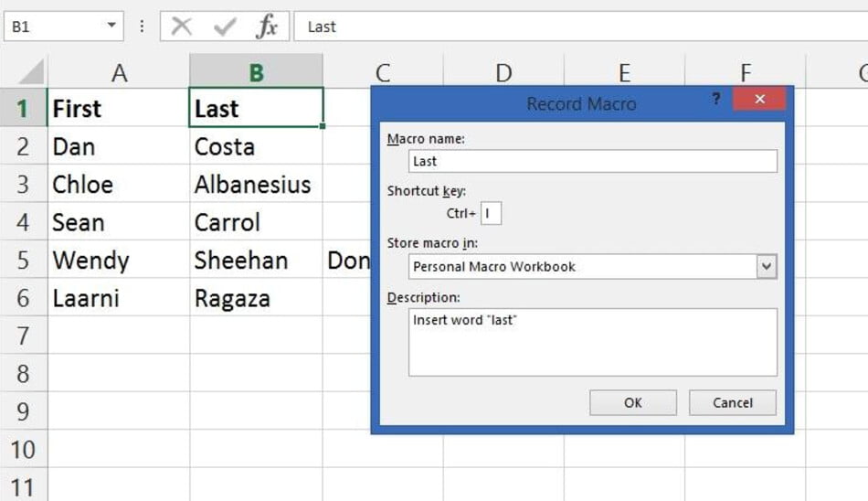Click cell containing Albanesius

coord(256,184)
